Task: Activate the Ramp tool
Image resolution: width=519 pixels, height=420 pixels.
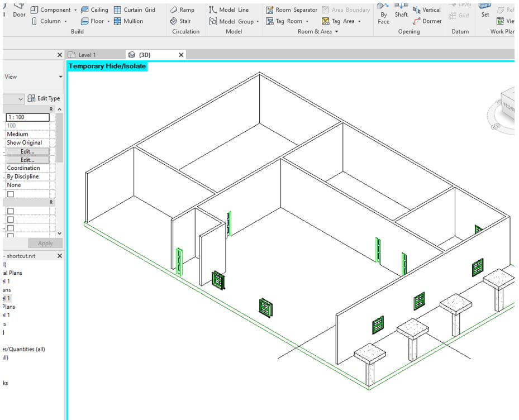Action: tap(183, 9)
